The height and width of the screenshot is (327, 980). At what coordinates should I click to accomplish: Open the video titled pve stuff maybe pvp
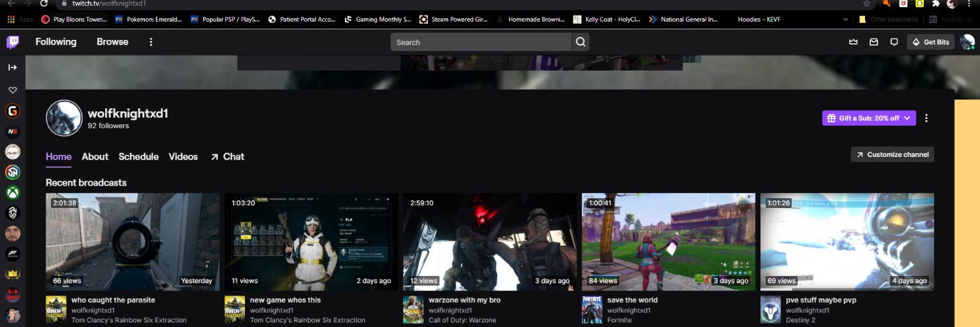point(821,300)
